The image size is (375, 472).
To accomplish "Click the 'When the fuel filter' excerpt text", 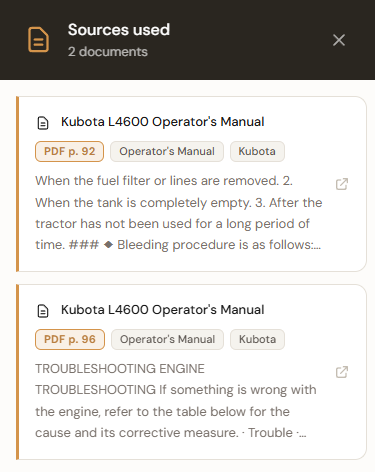I will pyautogui.click(x=179, y=213).
